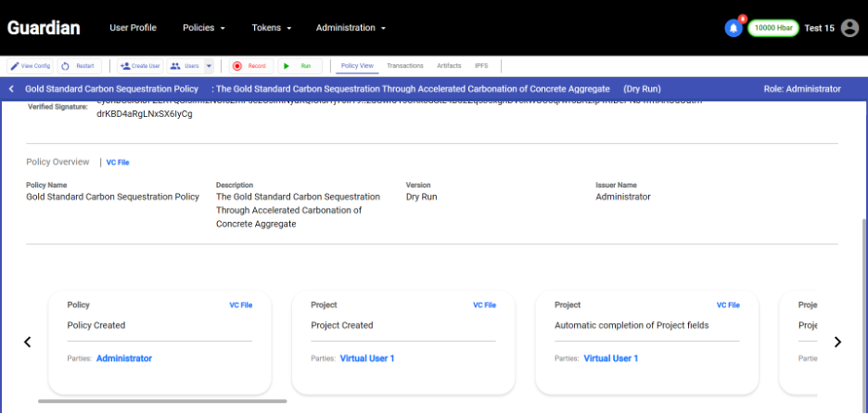Expand the Administration menu
This screenshot has width=868, height=414.
click(351, 28)
